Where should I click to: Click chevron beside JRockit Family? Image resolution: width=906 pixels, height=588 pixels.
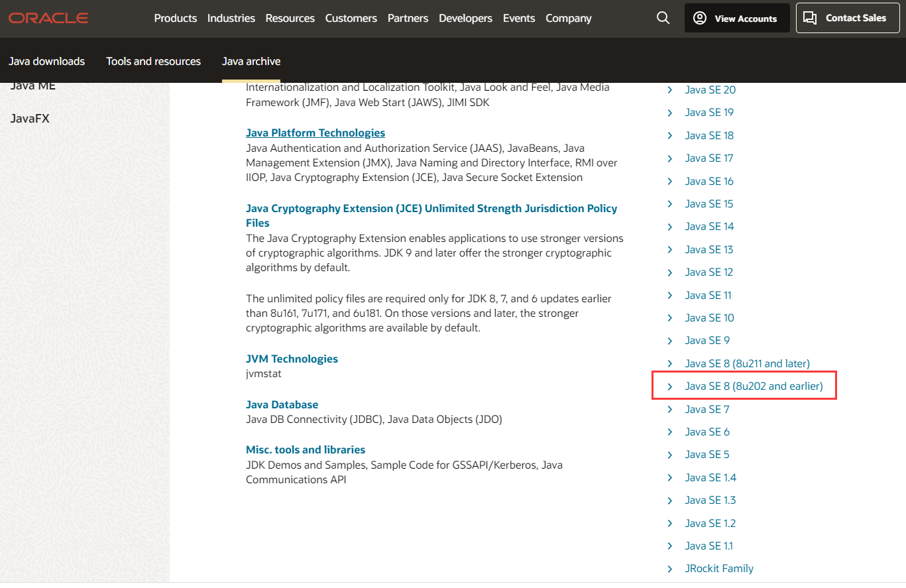tap(670, 568)
